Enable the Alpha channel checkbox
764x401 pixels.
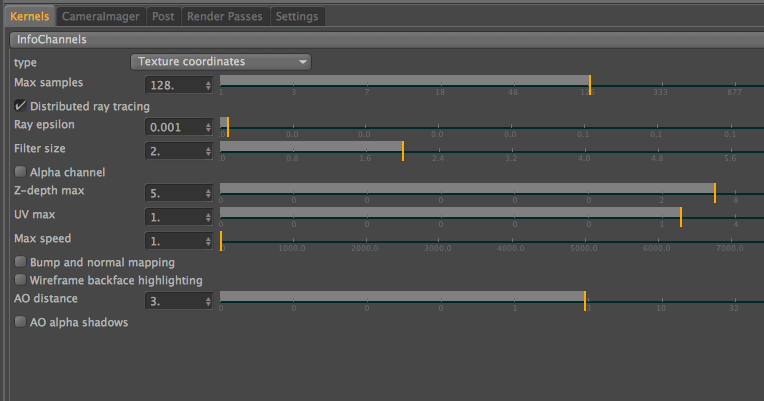pos(21,172)
